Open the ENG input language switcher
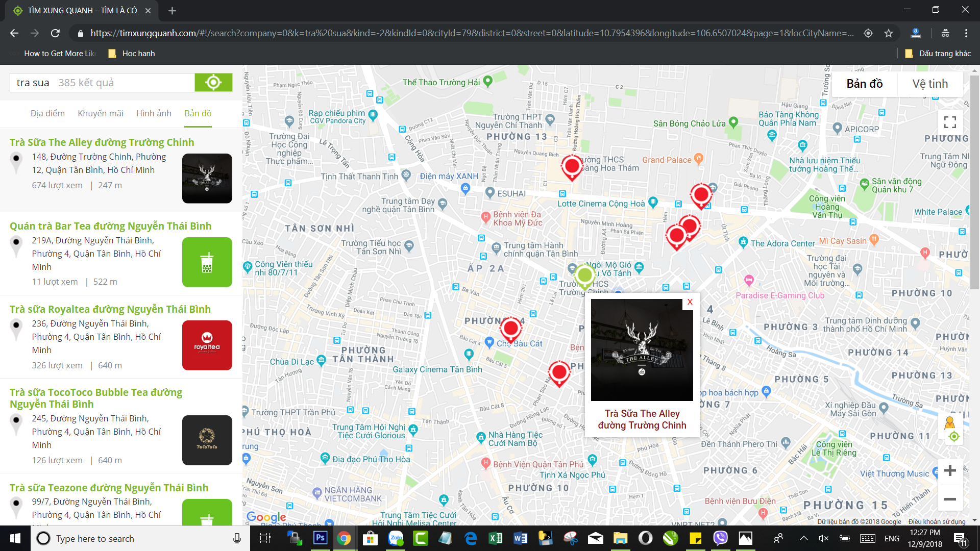980x551 pixels. [892, 538]
